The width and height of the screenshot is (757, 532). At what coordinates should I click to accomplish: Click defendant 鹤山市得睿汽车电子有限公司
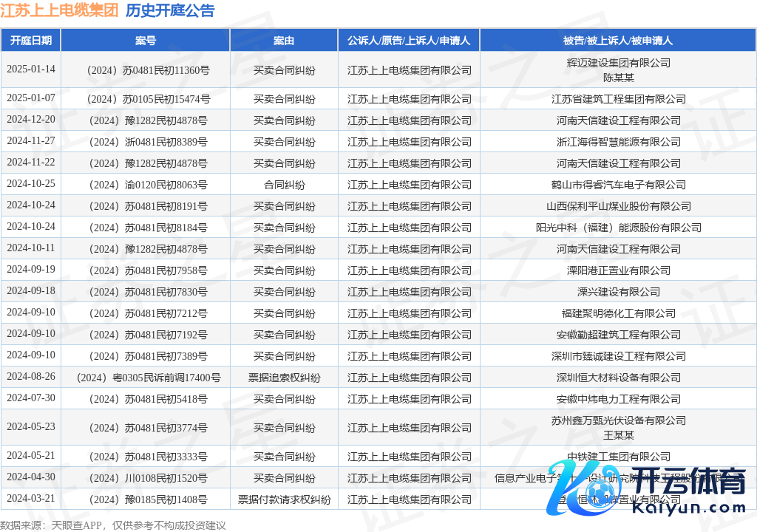(618, 185)
